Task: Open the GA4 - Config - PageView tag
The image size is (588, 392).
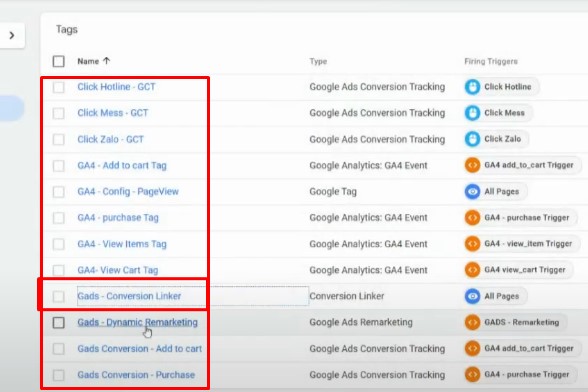Action: coord(128,191)
